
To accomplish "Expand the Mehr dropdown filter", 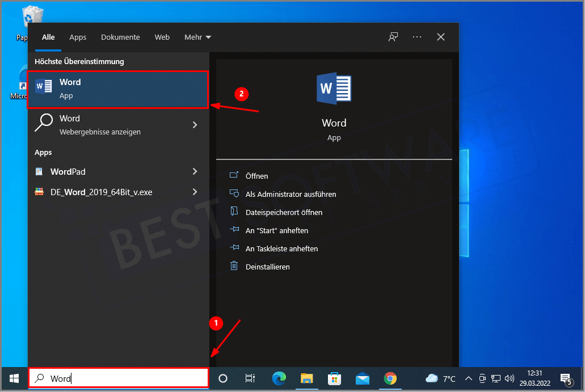I will point(197,37).
